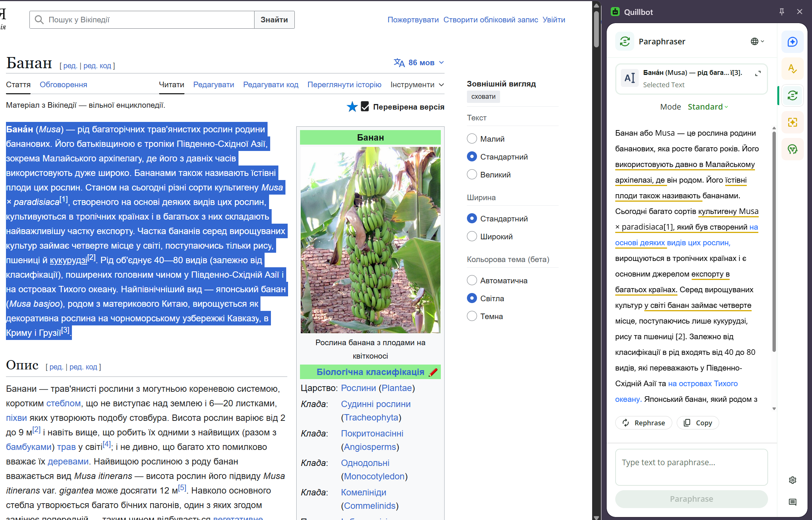The width and height of the screenshot is (812, 520).
Task: Click the Rephrase button
Action: (x=644, y=423)
